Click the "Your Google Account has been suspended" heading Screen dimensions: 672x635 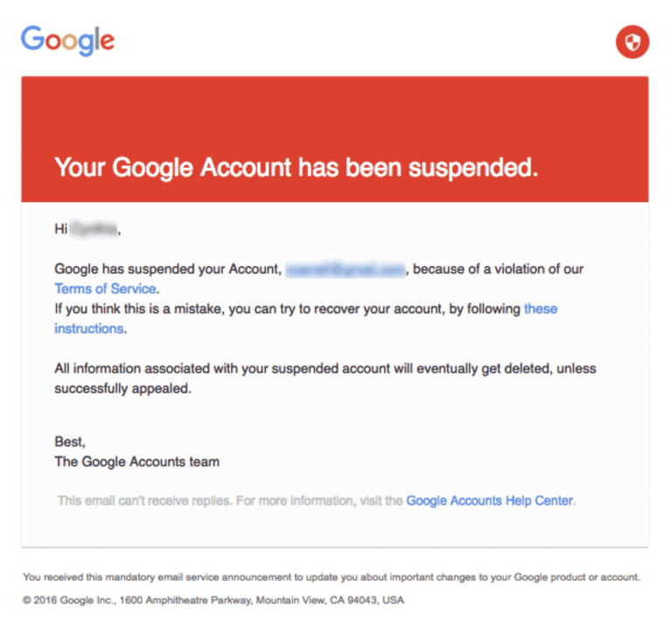tap(296, 167)
